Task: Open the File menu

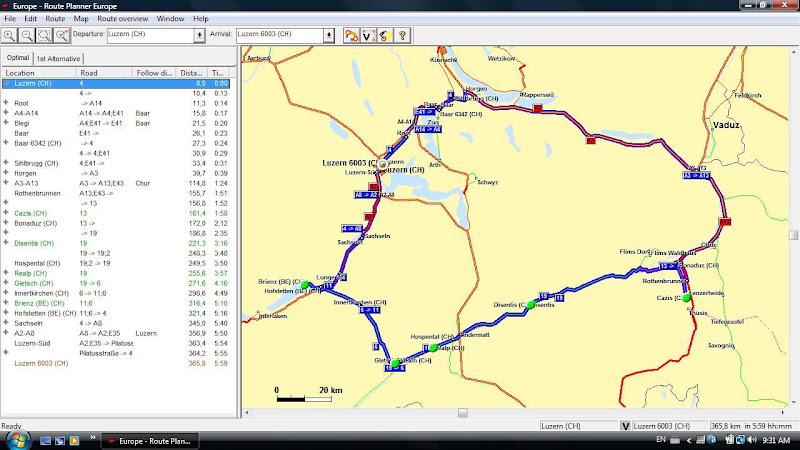Action: tap(10, 18)
